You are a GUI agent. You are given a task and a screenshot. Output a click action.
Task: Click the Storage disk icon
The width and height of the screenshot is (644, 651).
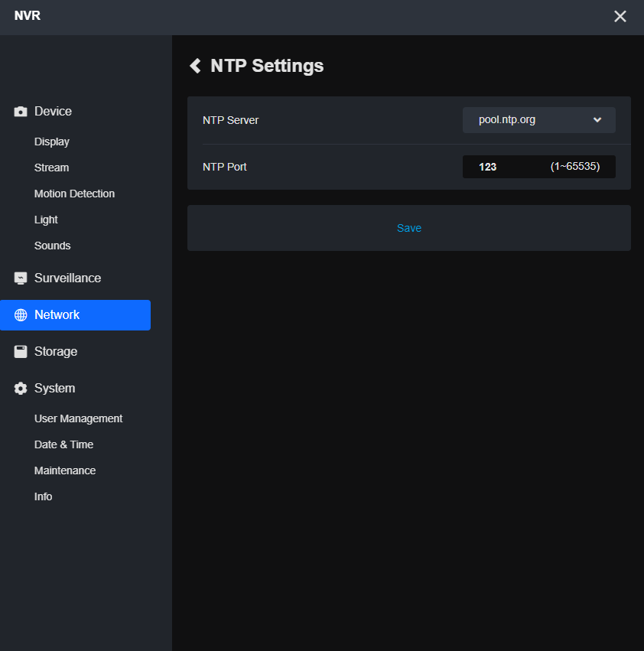pyautogui.click(x=20, y=351)
